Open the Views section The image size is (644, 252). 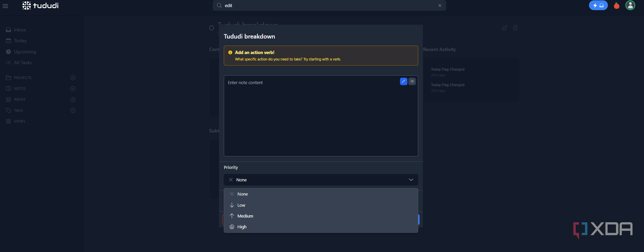[x=20, y=121]
